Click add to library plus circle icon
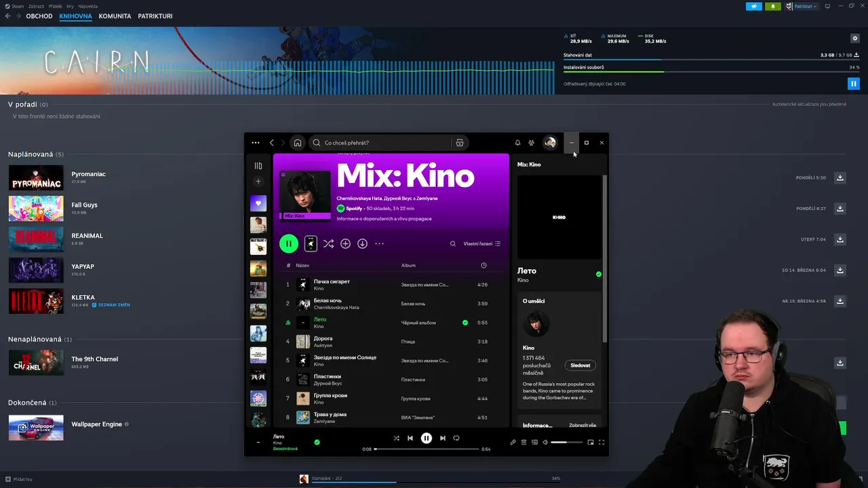Viewport: 868px width, 488px height. 345,243
